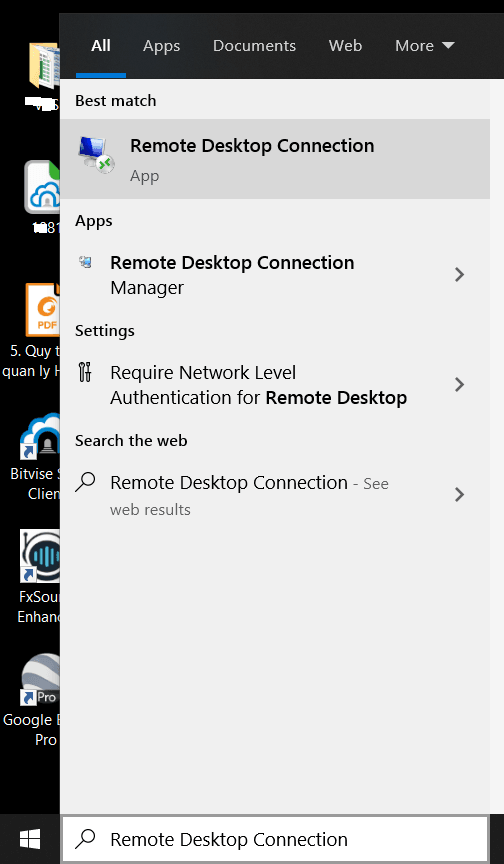This screenshot has width=504, height=864.
Task: Click the Remote Desktop Connection Manager small icon
Action: click(x=85, y=262)
